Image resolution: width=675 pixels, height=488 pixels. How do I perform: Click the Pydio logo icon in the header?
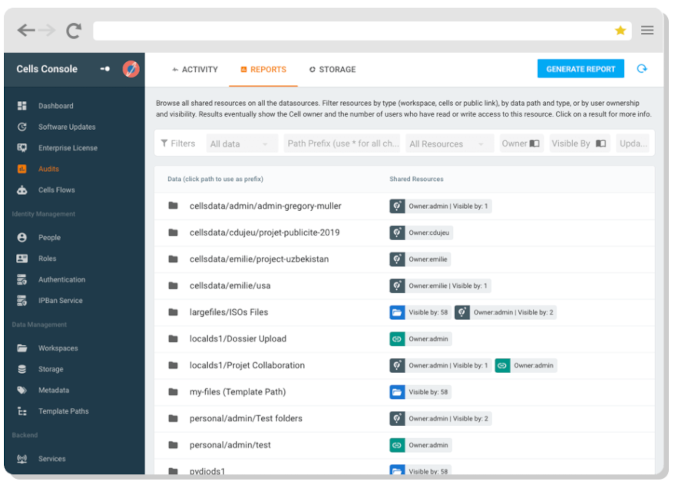130,69
